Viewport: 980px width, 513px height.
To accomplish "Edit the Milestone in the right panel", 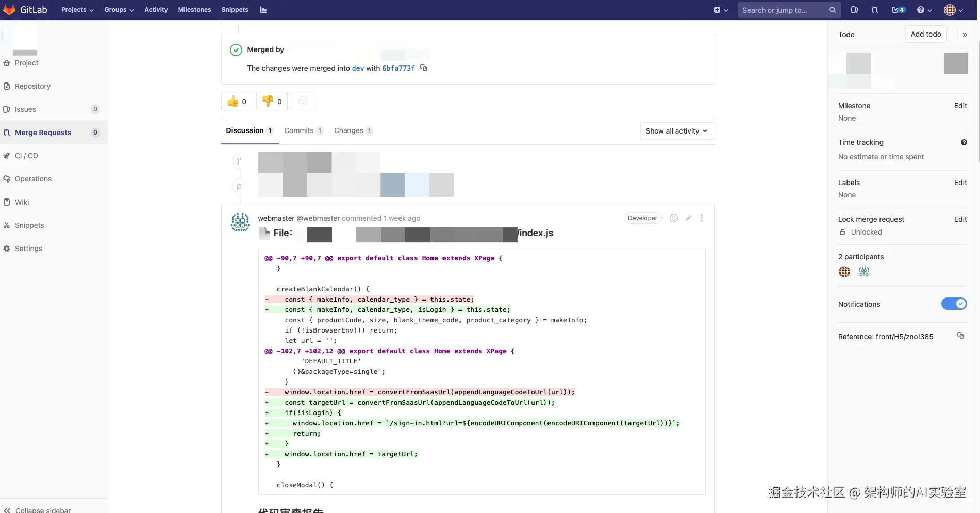I will click(960, 106).
